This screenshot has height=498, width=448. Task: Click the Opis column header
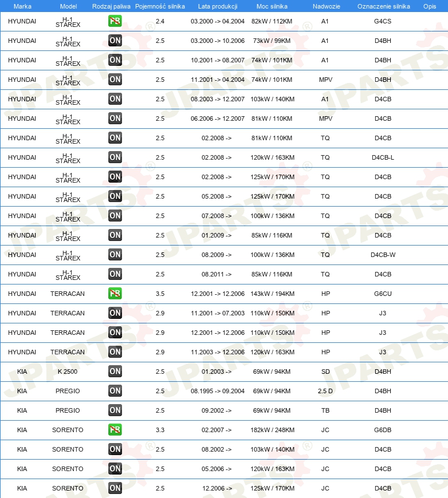(x=430, y=6)
